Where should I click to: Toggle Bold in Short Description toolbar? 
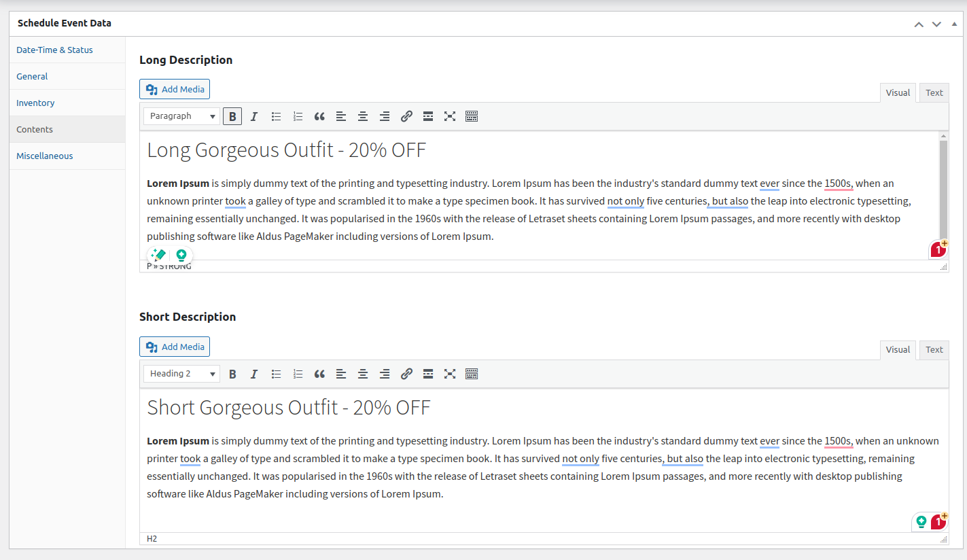(x=232, y=374)
